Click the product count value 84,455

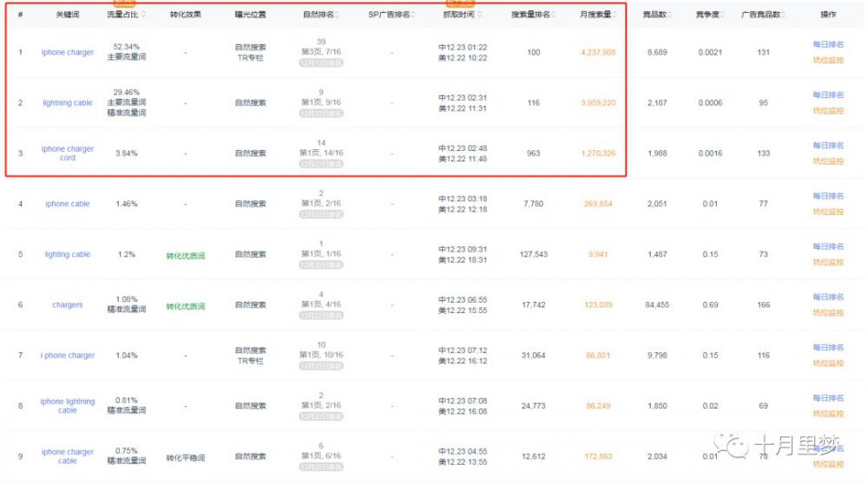click(657, 304)
